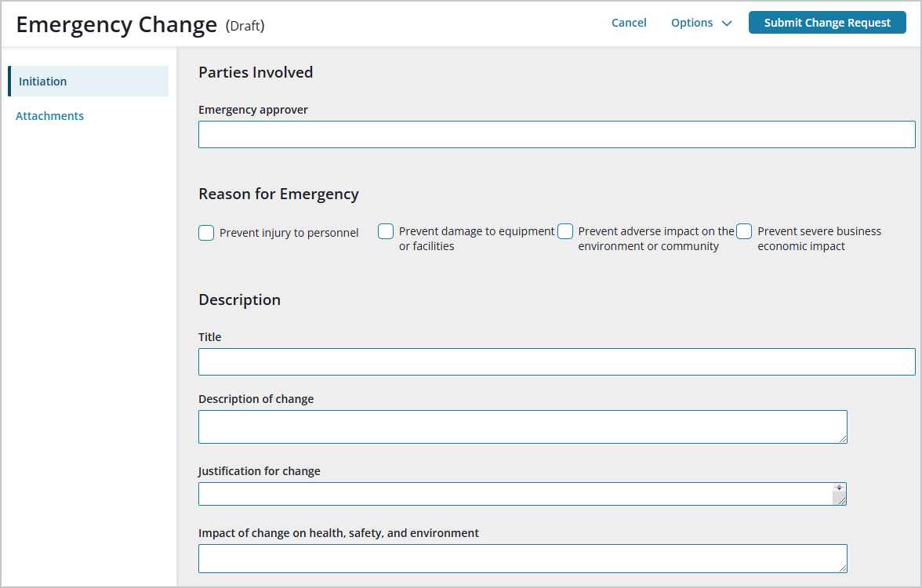Click the "Emergency approver" label
This screenshot has width=922, height=588.
252,110
